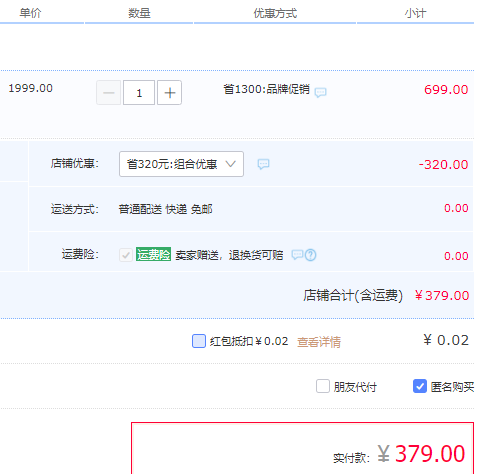Increase quantity with the plus button
This screenshot has width=483, height=474.
(x=169, y=92)
